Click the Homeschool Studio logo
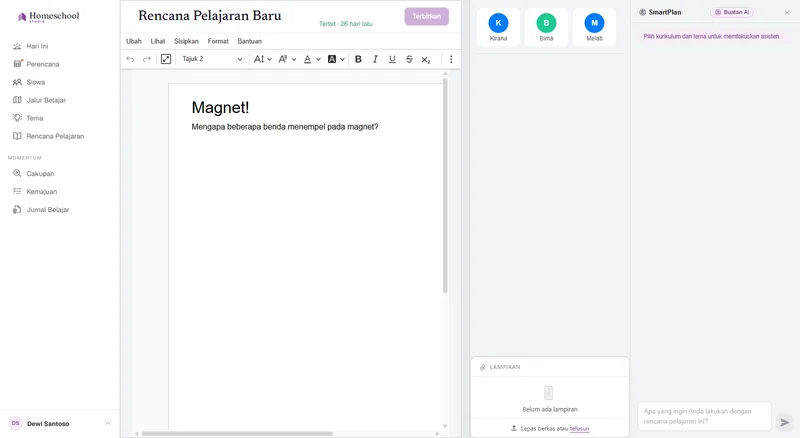The width and height of the screenshot is (800, 438). pyautogui.click(x=48, y=17)
